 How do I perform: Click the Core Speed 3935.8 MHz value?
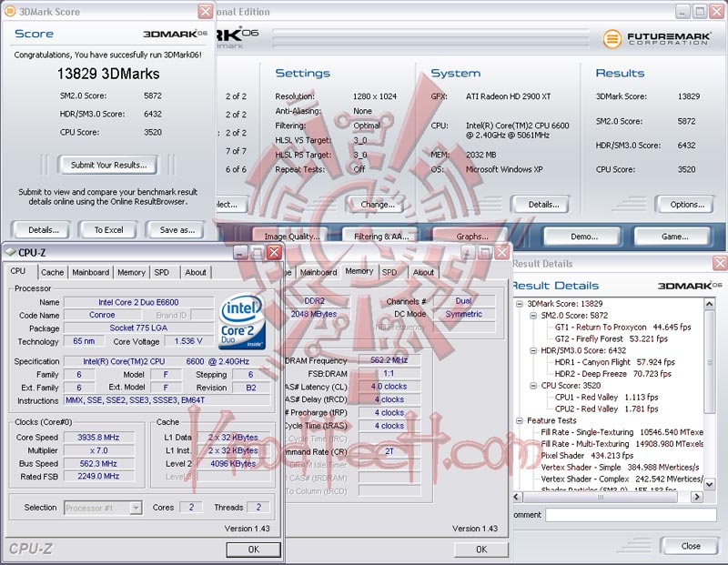pos(98,438)
